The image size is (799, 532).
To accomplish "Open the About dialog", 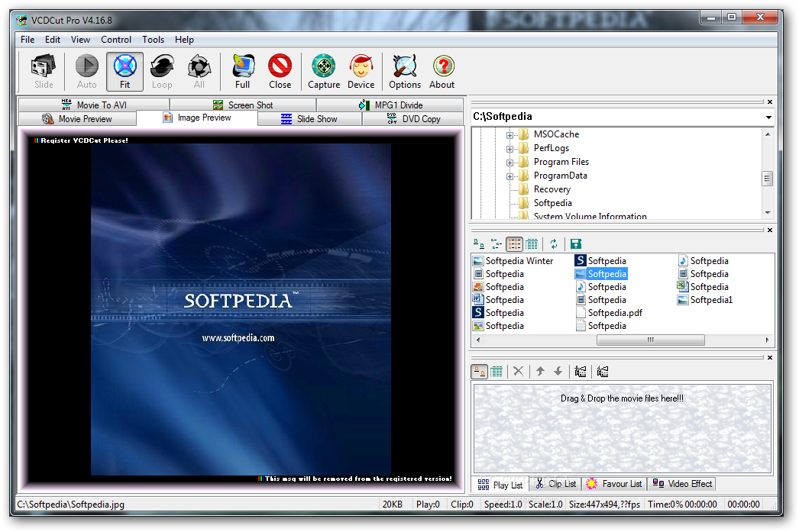I will (442, 72).
